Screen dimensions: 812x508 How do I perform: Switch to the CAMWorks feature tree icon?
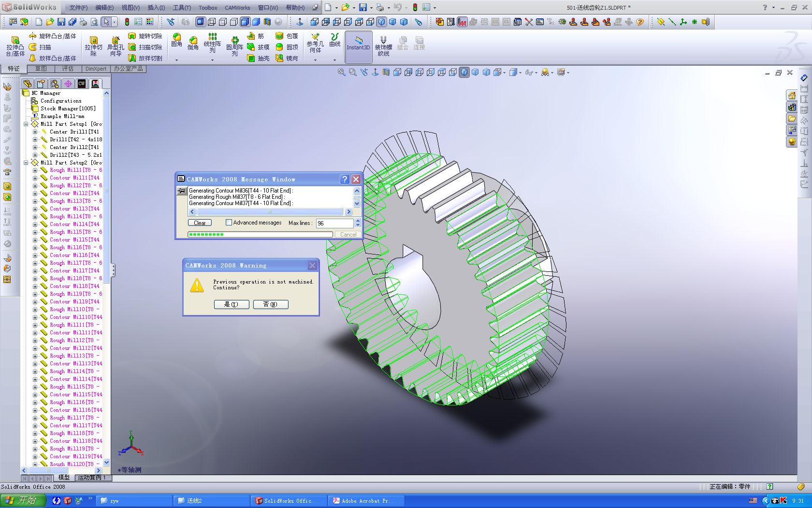click(x=82, y=84)
